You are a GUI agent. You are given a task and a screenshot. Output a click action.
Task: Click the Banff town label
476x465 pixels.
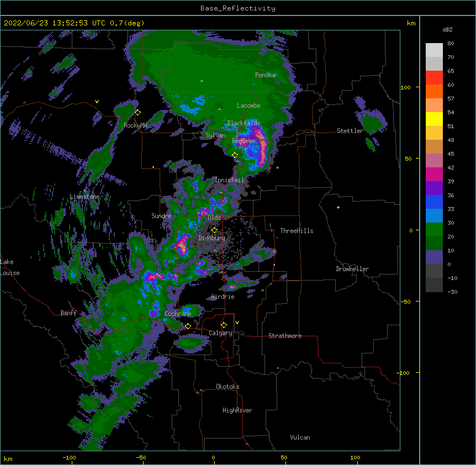point(68,313)
